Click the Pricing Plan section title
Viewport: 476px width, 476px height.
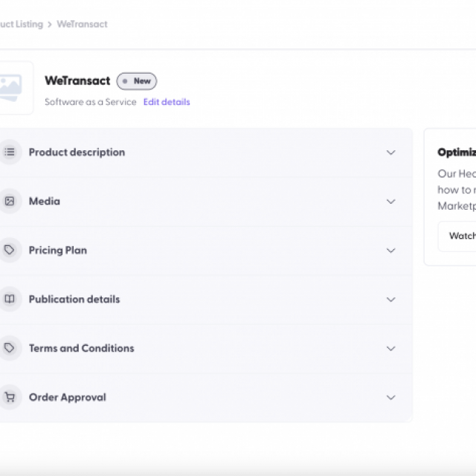coord(58,250)
